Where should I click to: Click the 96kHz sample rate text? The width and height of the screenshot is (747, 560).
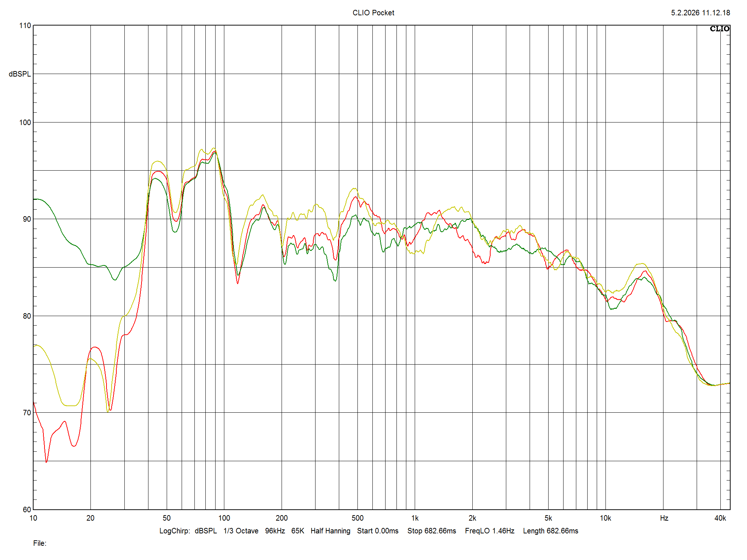tap(275, 531)
